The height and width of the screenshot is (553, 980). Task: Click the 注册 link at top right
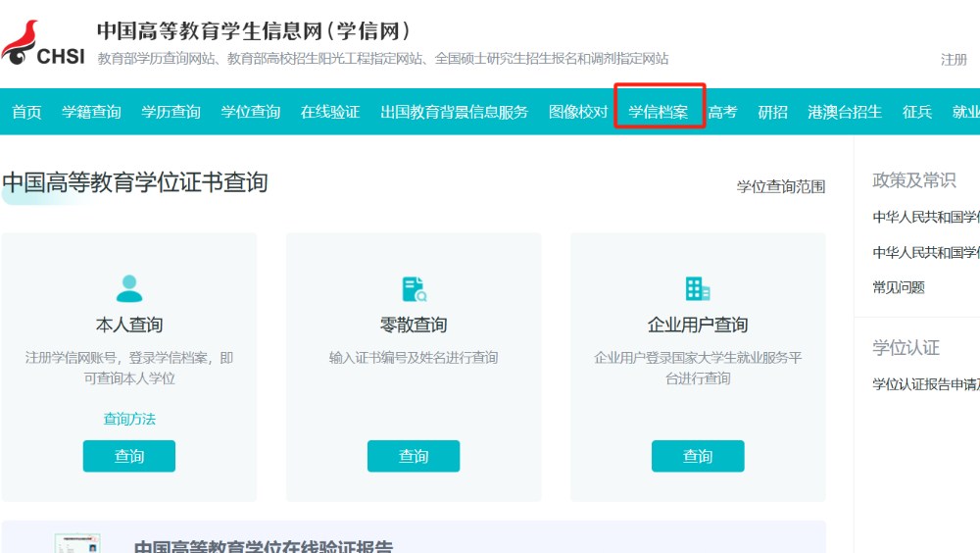954,60
